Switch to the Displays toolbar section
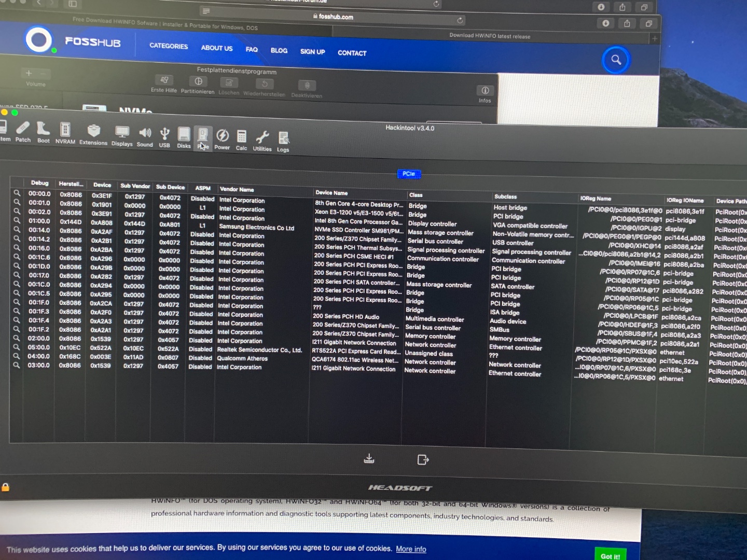 [122, 136]
